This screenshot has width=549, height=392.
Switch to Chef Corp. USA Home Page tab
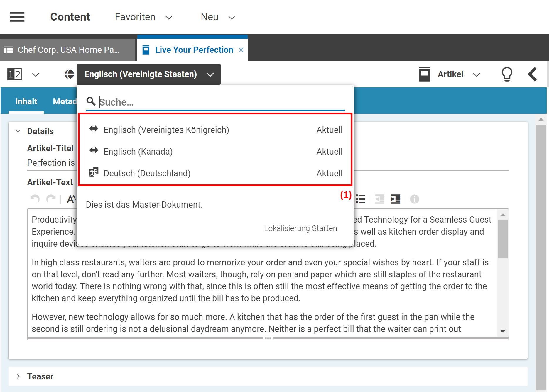(x=67, y=50)
